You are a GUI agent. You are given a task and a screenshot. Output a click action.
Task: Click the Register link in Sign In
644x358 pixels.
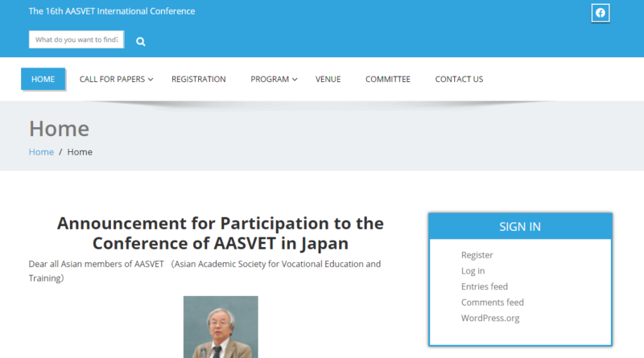tap(477, 255)
